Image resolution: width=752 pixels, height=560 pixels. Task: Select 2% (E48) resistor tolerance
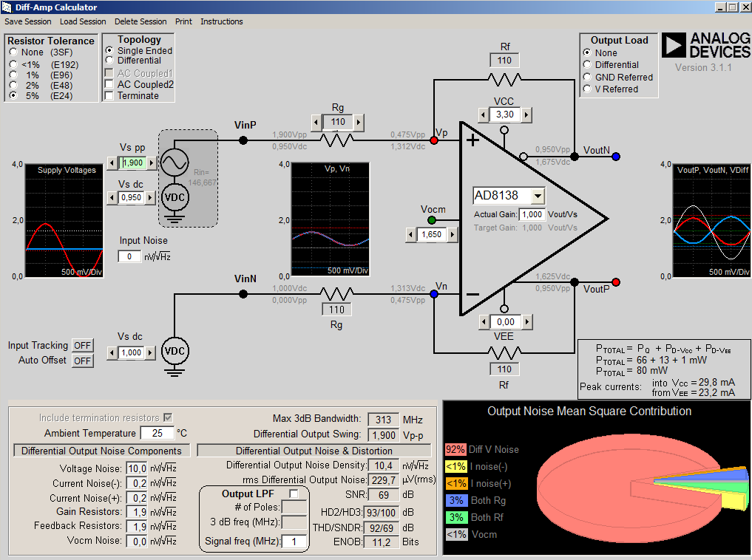[13, 85]
